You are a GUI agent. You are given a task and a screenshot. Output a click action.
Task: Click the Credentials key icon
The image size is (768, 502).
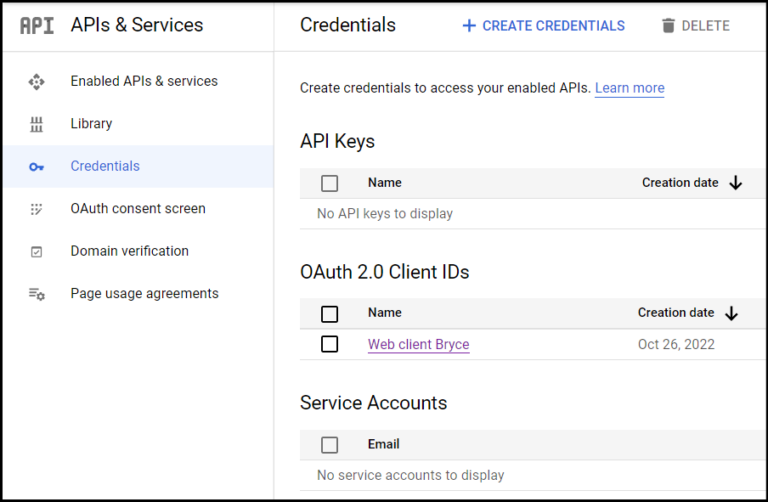[x=37, y=167]
